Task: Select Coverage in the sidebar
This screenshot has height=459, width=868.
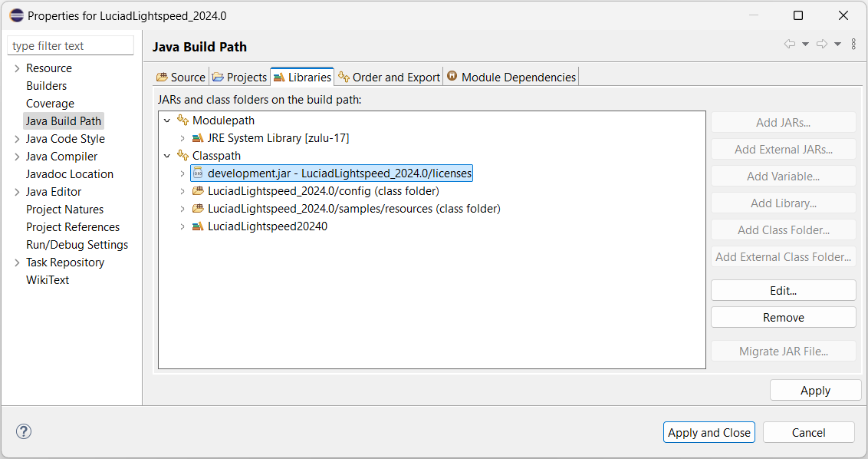Action: click(50, 104)
